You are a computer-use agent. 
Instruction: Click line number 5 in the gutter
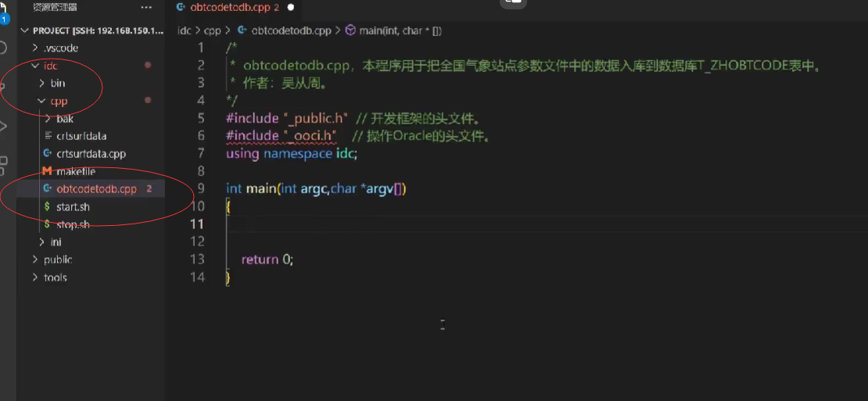coord(201,118)
